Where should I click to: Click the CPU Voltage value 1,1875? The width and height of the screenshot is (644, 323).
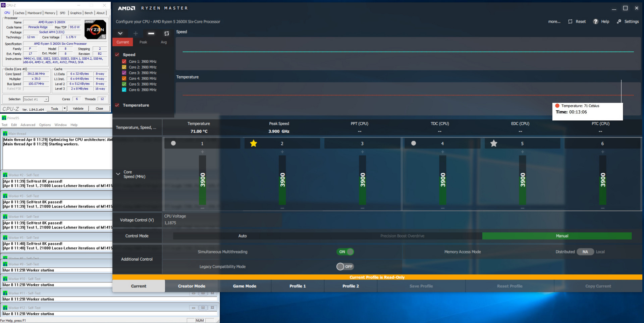coord(170,223)
